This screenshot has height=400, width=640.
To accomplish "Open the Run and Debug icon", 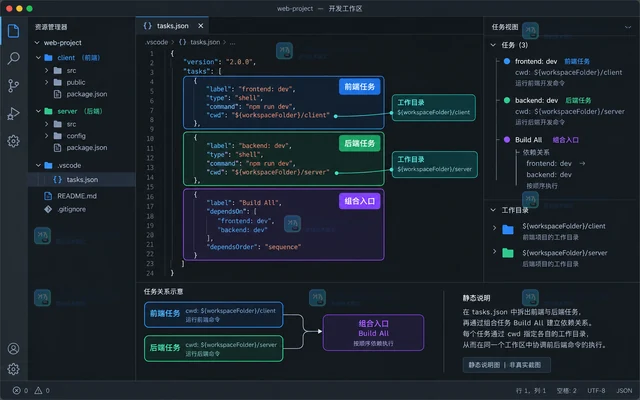I will pos(13,113).
